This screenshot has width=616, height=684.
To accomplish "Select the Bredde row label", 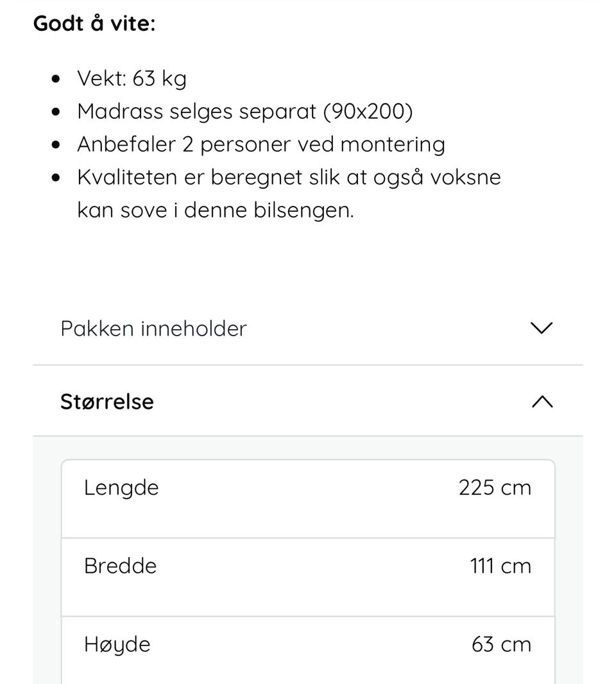I will [120, 566].
